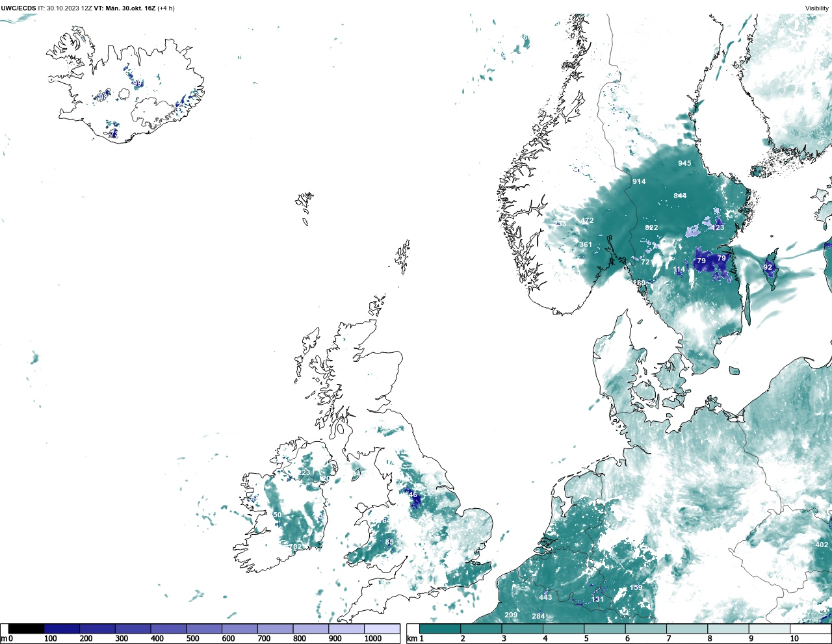Click the 945 visibility value over Sweden
This screenshot has width=832, height=644.
click(x=684, y=163)
